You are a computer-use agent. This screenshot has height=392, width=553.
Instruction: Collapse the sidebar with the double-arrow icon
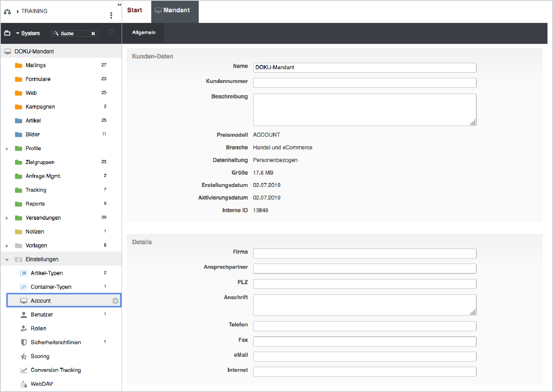pyautogui.click(x=119, y=5)
